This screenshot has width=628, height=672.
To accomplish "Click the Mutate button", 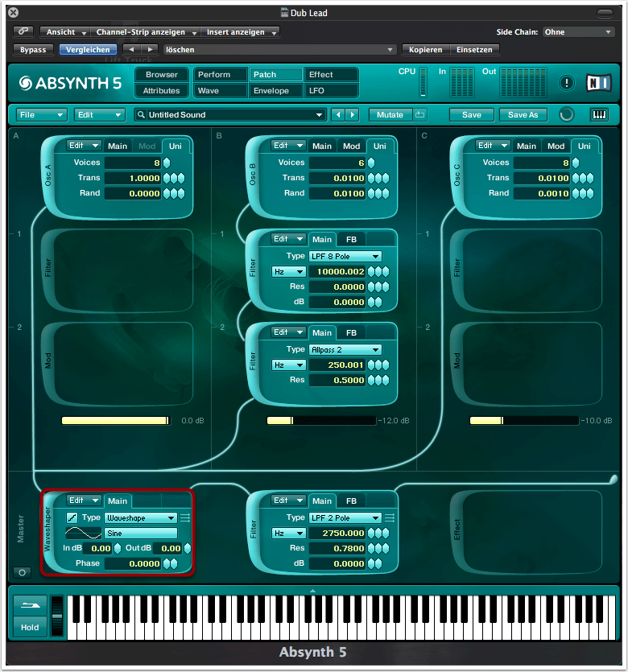I will [x=390, y=114].
